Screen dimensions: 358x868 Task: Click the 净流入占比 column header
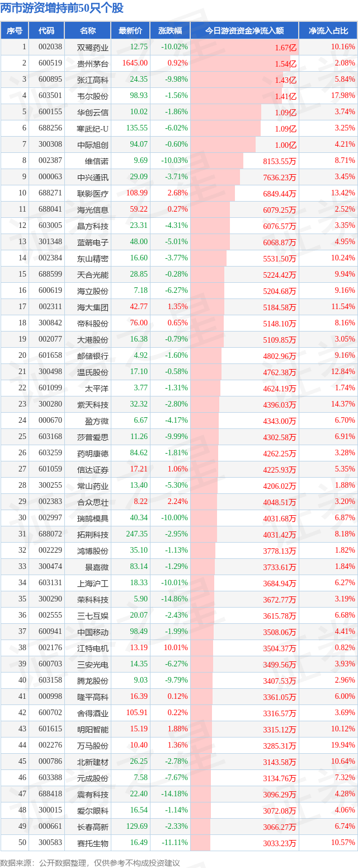(328, 31)
